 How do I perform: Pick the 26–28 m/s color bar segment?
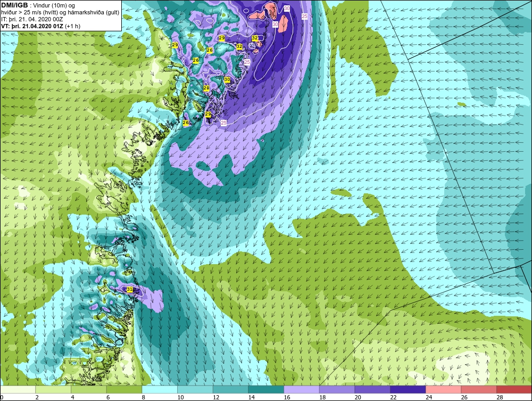(478, 389)
